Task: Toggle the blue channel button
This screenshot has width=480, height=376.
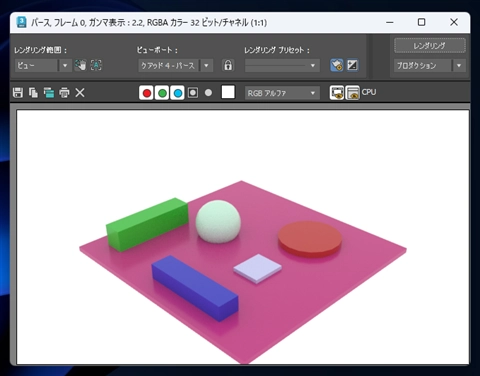Action: (178, 93)
